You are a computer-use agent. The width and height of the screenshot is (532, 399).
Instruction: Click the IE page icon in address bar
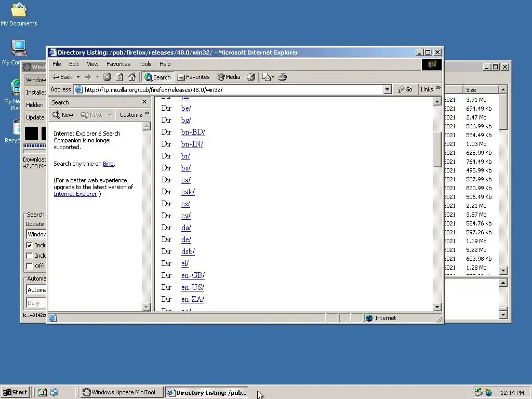click(x=79, y=89)
